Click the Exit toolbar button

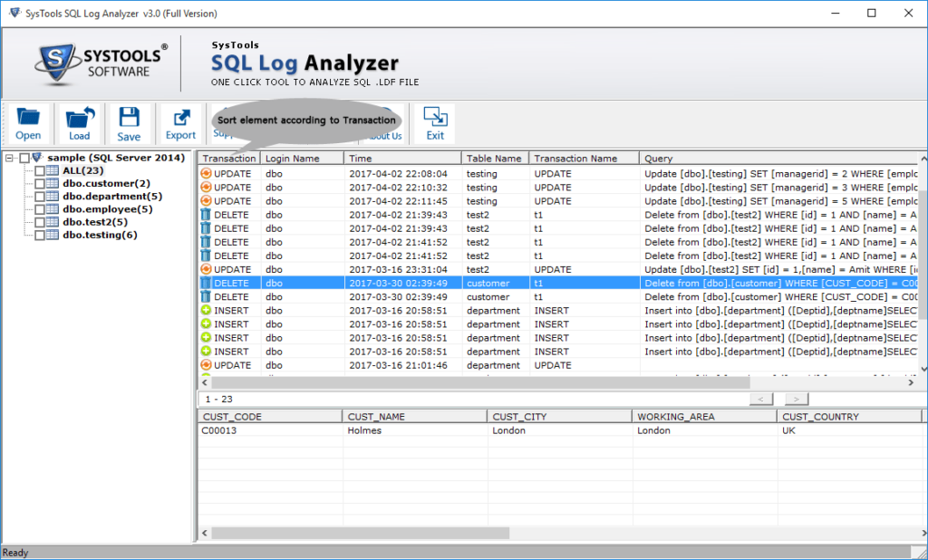pos(435,124)
